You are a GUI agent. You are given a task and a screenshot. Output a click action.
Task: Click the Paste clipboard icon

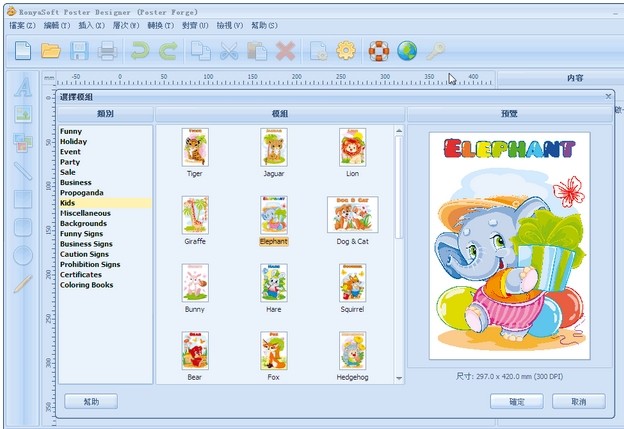257,51
